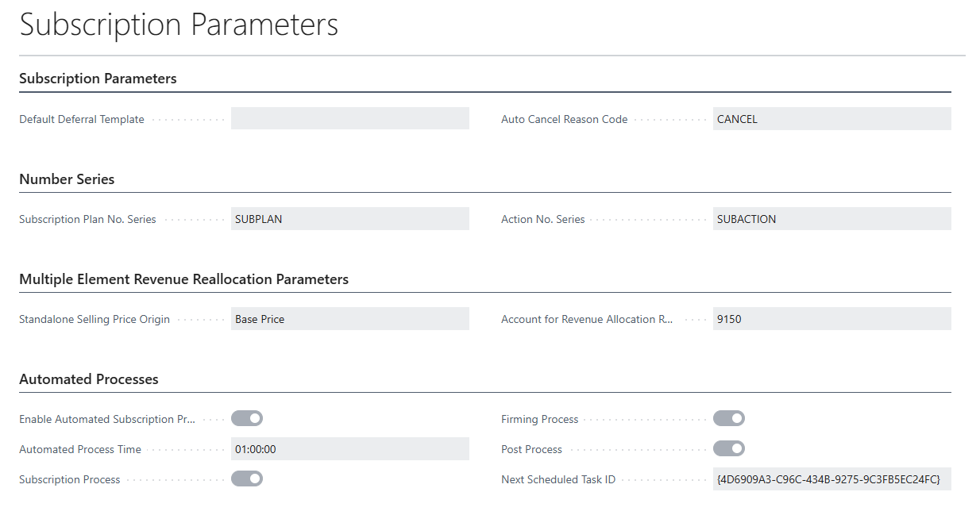Click the SUBPLAN number series field
This screenshot has width=980, height=515.
pos(349,219)
